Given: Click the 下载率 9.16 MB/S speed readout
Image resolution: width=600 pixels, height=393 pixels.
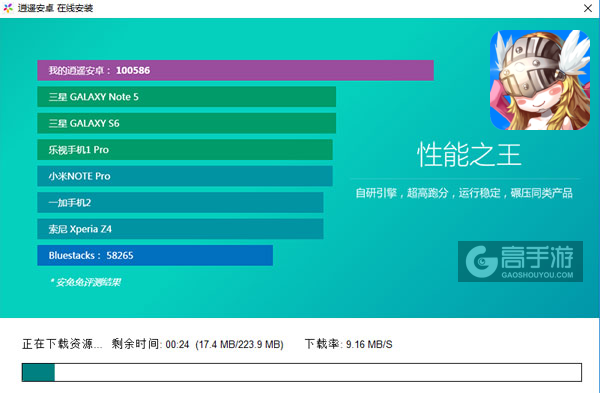Looking at the screenshot, I should click(x=349, y=344).
